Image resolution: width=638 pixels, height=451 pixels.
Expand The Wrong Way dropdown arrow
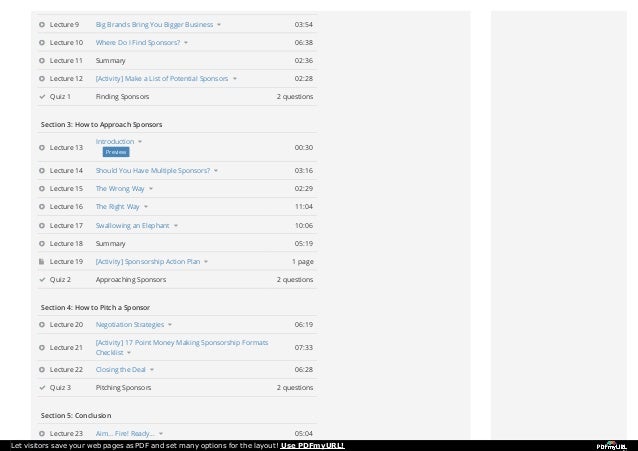[151, 189]
